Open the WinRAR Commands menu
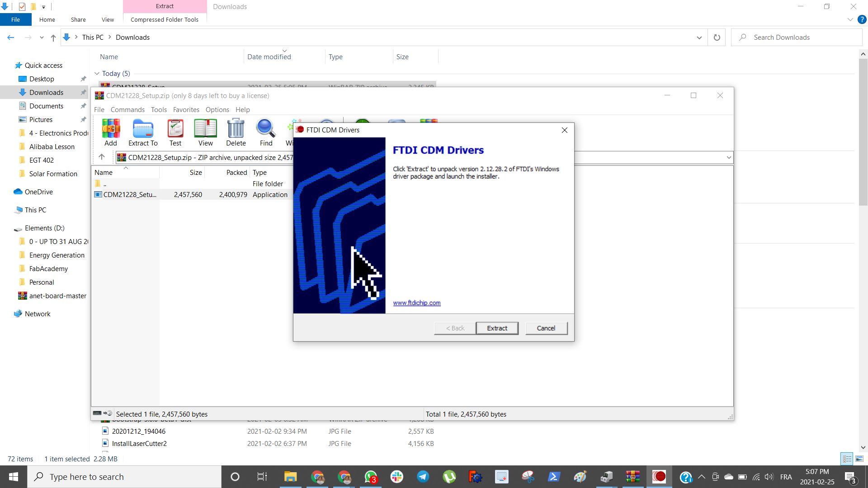Viewport: 868px width, 488px height. (x=127, y=109)
